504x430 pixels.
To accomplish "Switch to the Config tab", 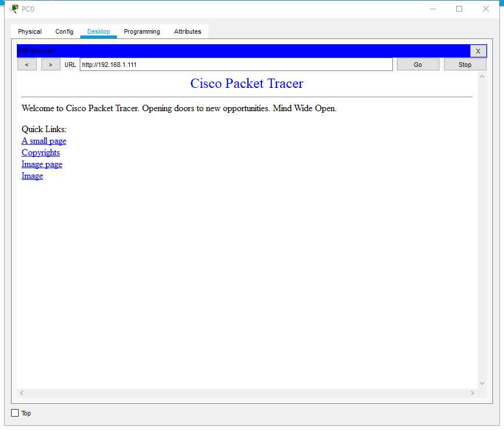I will (x=64, y=31).
